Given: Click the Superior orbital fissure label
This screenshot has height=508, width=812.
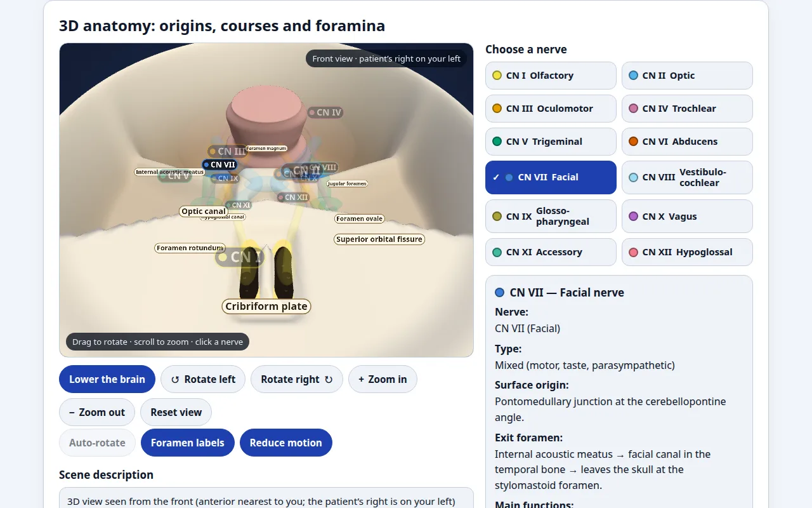Looking at the screenshot, I should (379, 239).
